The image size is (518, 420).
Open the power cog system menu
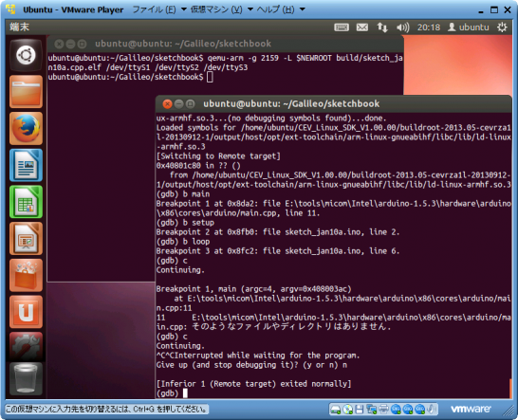click(x=502, y=27)
